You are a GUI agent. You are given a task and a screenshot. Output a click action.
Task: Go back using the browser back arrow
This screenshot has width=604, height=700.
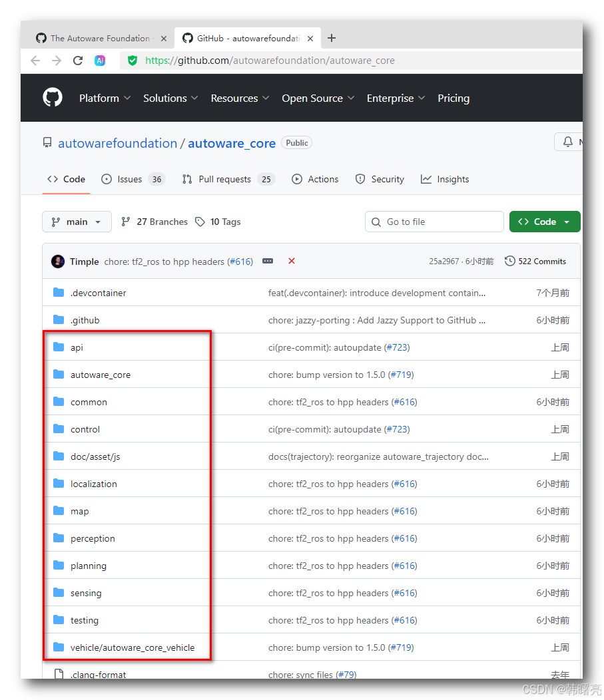pyautogui.click(x=35, y=61)
